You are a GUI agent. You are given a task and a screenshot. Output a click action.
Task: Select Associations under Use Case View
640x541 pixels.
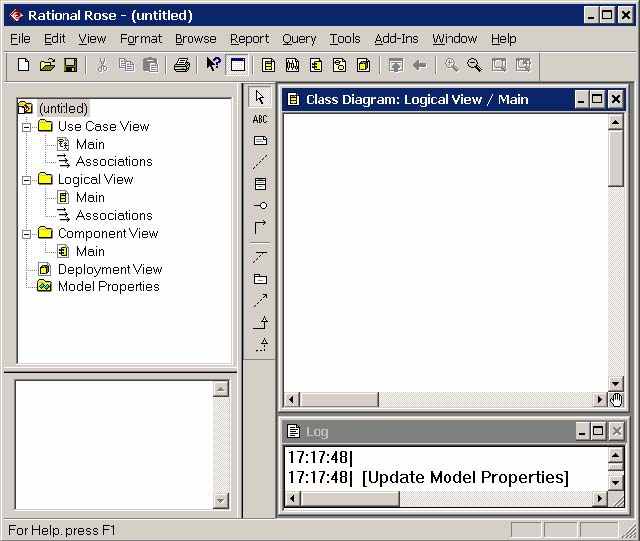[x=114, y=161]
